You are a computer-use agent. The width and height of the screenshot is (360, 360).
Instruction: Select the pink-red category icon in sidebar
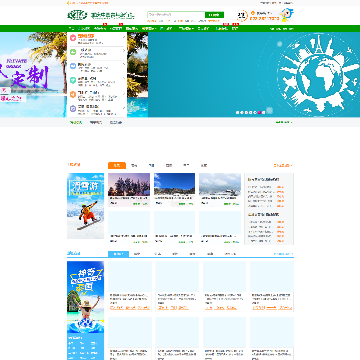coord(73,37)
